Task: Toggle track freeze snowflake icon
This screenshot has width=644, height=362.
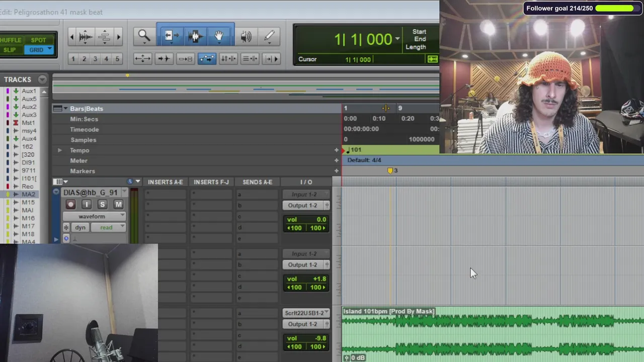Action: pyautogui.click(x=66, y=228)
